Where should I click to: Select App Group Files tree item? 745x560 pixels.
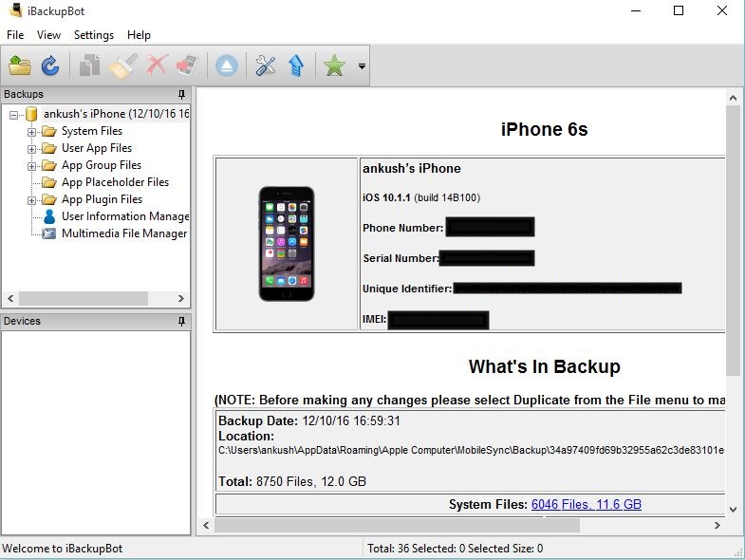[x=102, y=165]
